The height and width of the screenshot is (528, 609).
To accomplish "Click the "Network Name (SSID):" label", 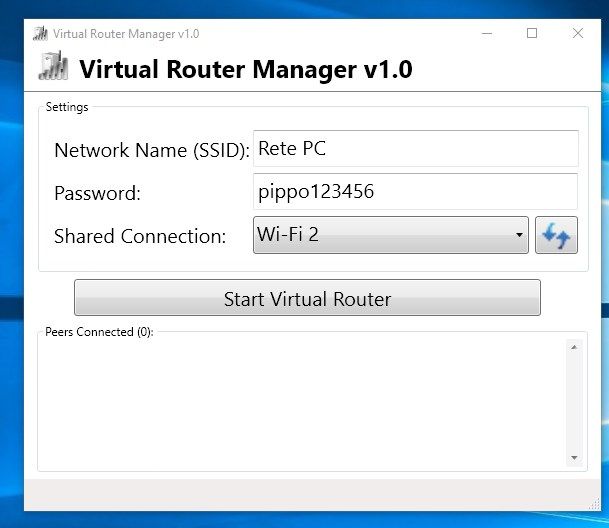I will pos(152,151).
